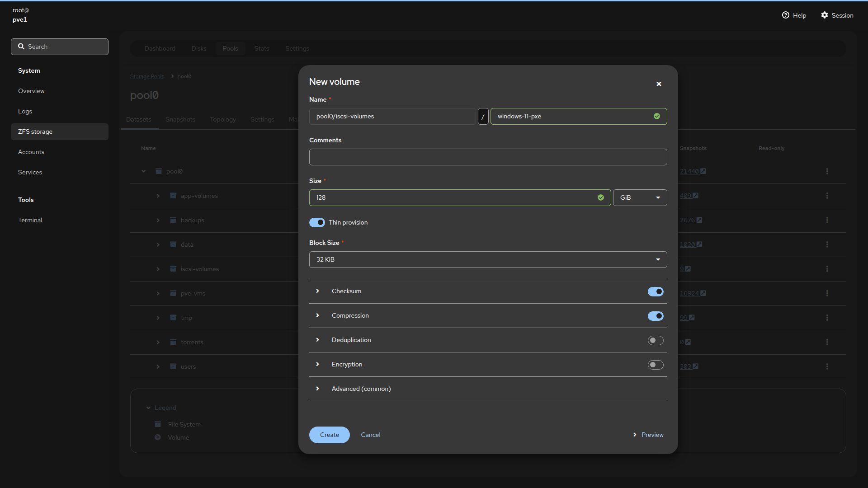Click kebab menu for users row

click(827, 366)
